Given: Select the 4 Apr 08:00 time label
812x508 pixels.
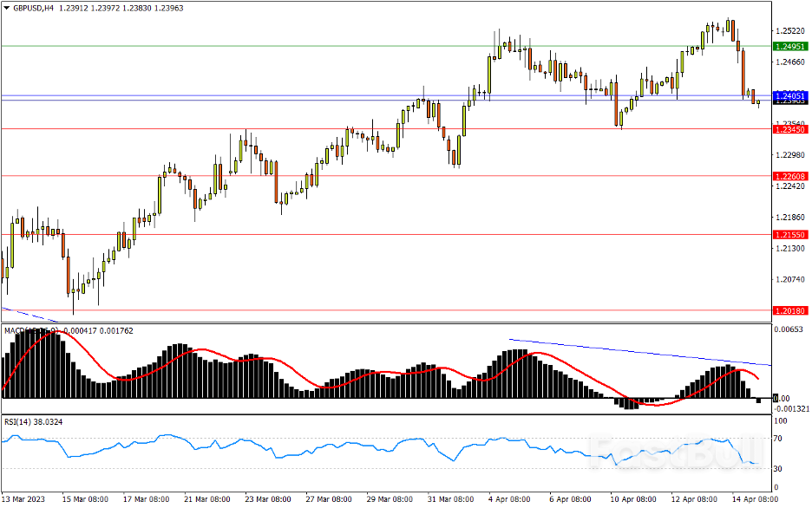Looking at the screenshot, I should point(510,500).
